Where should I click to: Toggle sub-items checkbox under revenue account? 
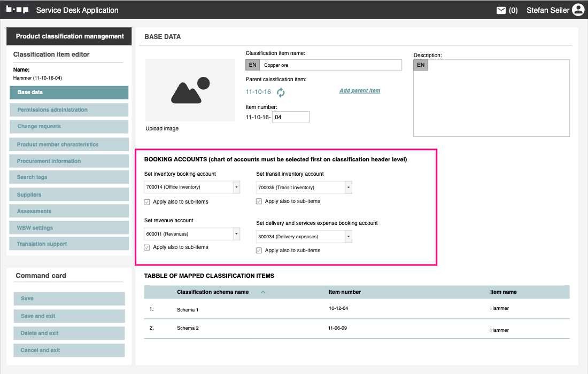click(147, 247)
